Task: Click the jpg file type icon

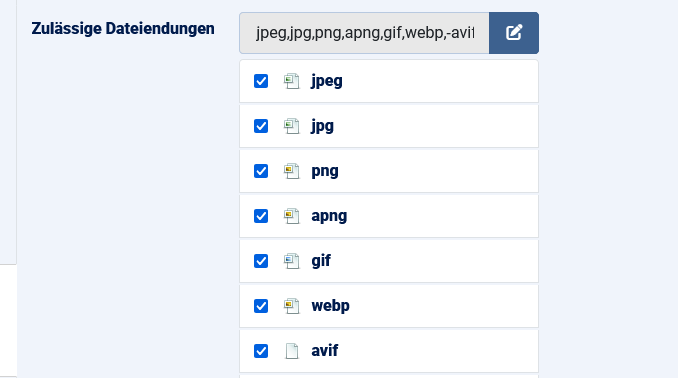Action: click(x=291, y=126)
